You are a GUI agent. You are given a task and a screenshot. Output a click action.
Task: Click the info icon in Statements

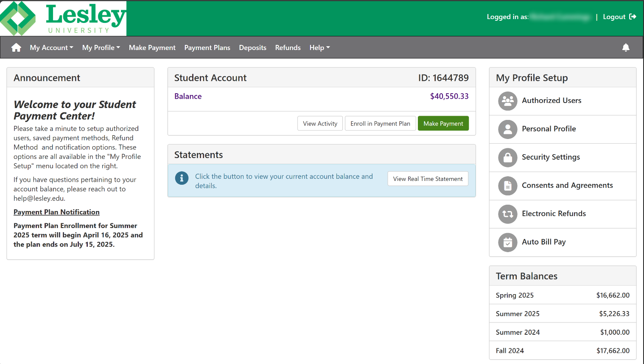(x=182, y=178)
